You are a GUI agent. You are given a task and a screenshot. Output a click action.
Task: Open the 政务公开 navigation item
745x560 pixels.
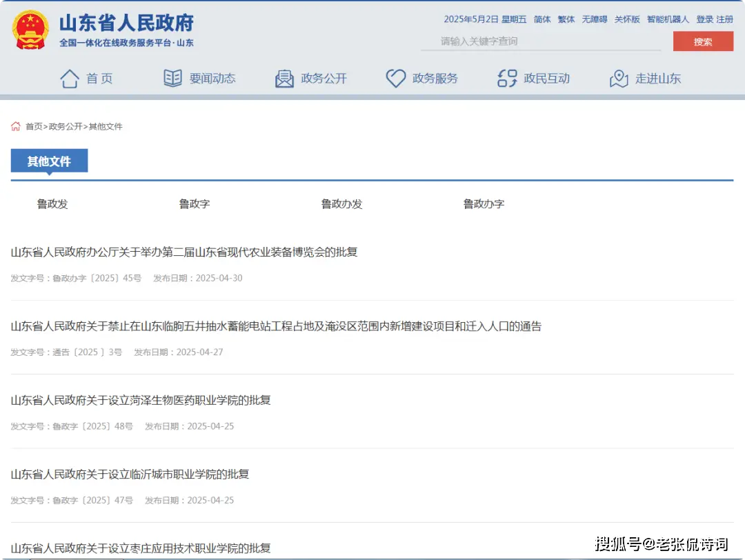point(324,79)
